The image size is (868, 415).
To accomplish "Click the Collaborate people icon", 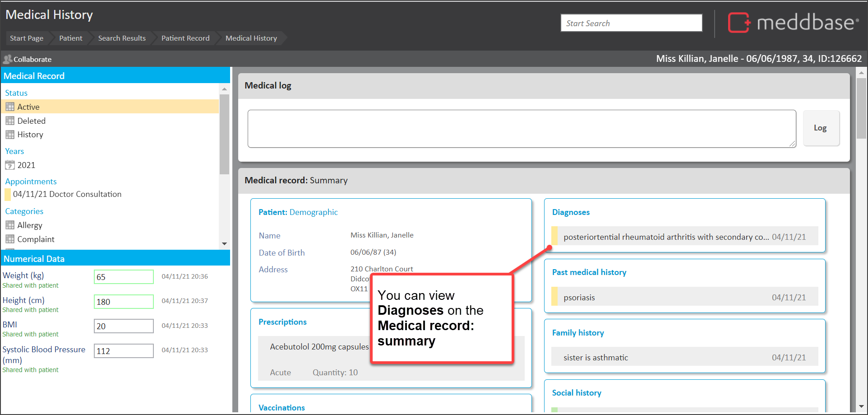I will (x=7, y=59).
